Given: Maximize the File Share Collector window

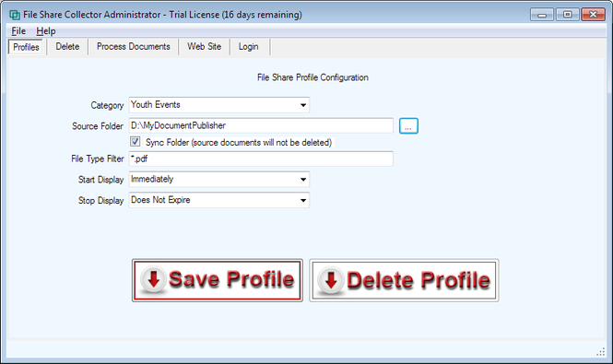Looking at the screenshot, I should 567,15.
